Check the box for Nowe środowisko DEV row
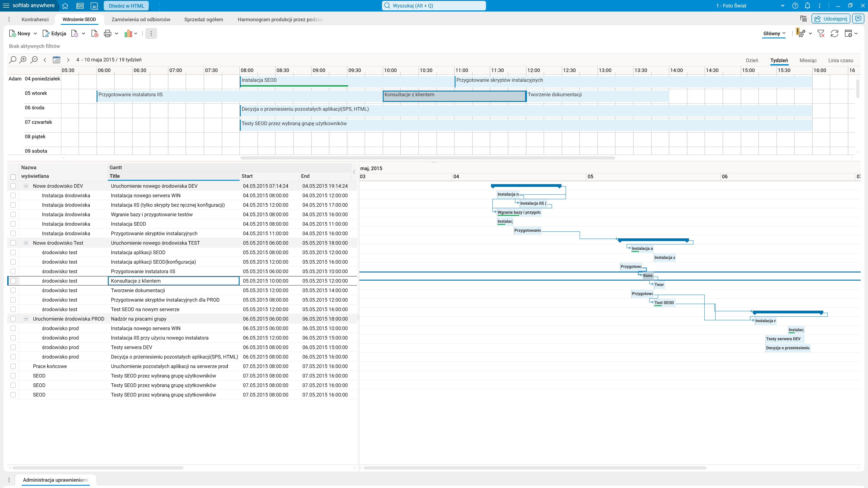Viewport: 868px width, 488px height. coord(13,186)
